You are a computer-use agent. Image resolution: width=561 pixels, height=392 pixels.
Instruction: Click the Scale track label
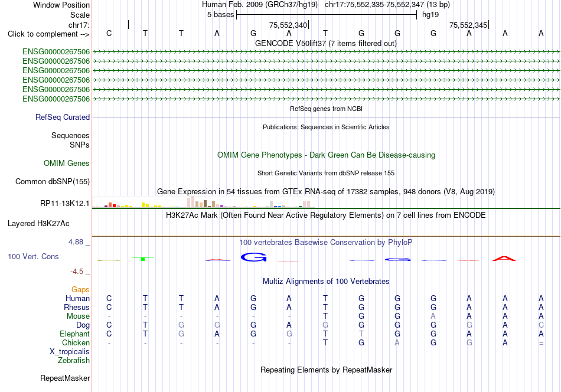pyautogui.click(x=80, y=15)
